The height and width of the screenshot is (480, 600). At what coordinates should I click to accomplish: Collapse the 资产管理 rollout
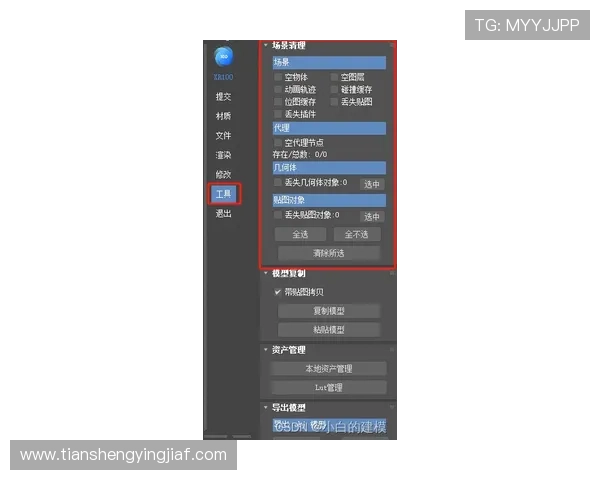tap(266, 350)
